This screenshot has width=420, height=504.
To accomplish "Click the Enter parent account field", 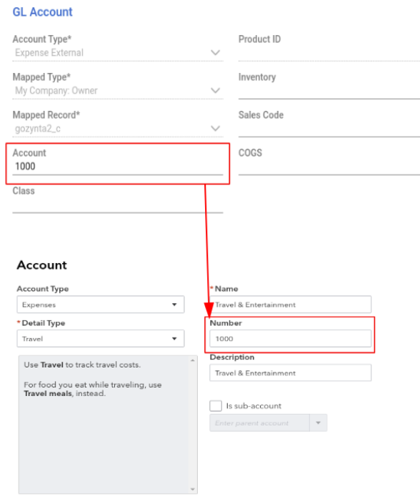I will (259, 423).
